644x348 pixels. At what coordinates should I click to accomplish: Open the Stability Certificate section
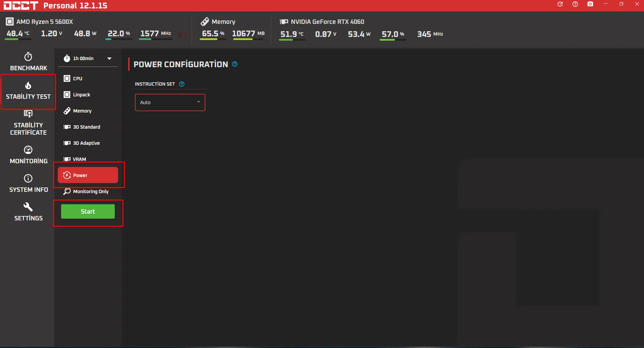point(29,123)
